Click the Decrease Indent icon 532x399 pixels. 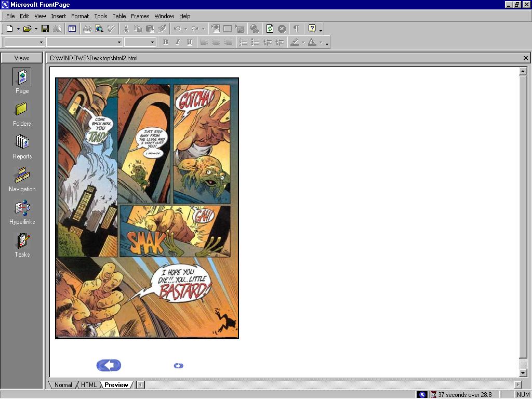[268, 42]
